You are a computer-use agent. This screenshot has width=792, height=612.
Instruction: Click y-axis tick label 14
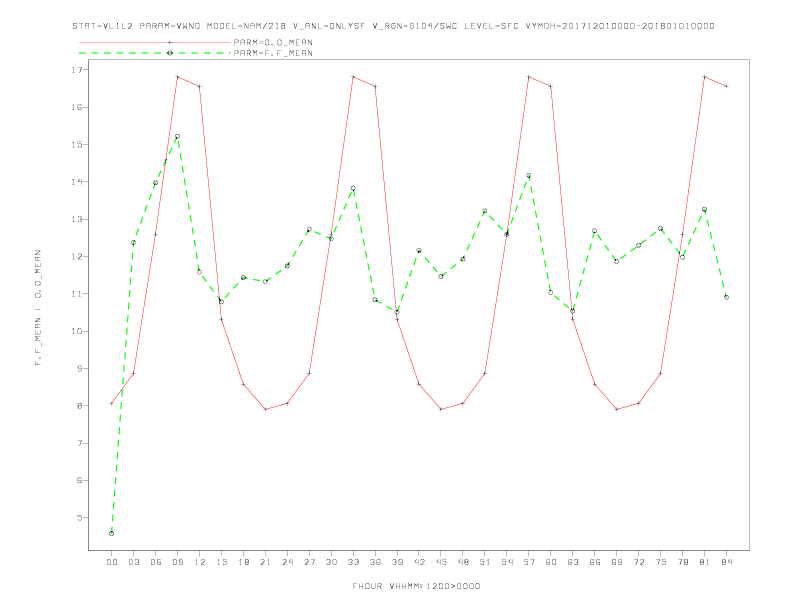pyautogui.click(x=76, y=182)
